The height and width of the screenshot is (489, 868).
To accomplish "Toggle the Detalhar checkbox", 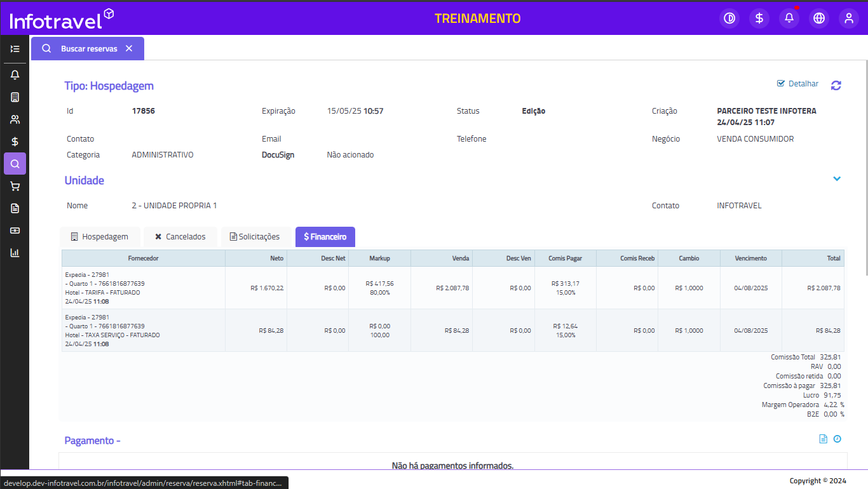I will pos(781,84).
